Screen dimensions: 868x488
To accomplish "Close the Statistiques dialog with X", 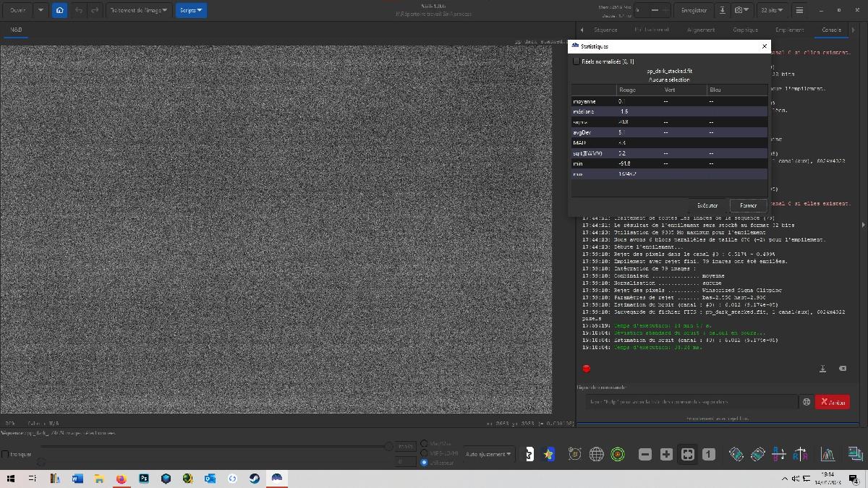I will pos(765,46).
